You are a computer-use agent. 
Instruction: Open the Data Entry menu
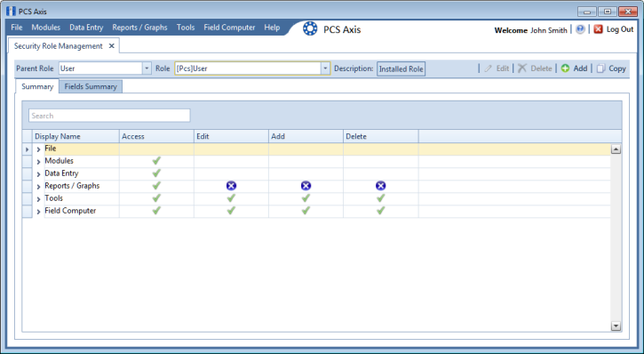tap(86, 28)
